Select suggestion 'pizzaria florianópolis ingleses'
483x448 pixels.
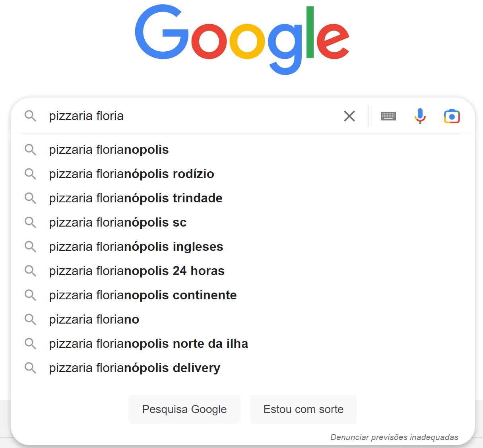click(x=136, y=246)
